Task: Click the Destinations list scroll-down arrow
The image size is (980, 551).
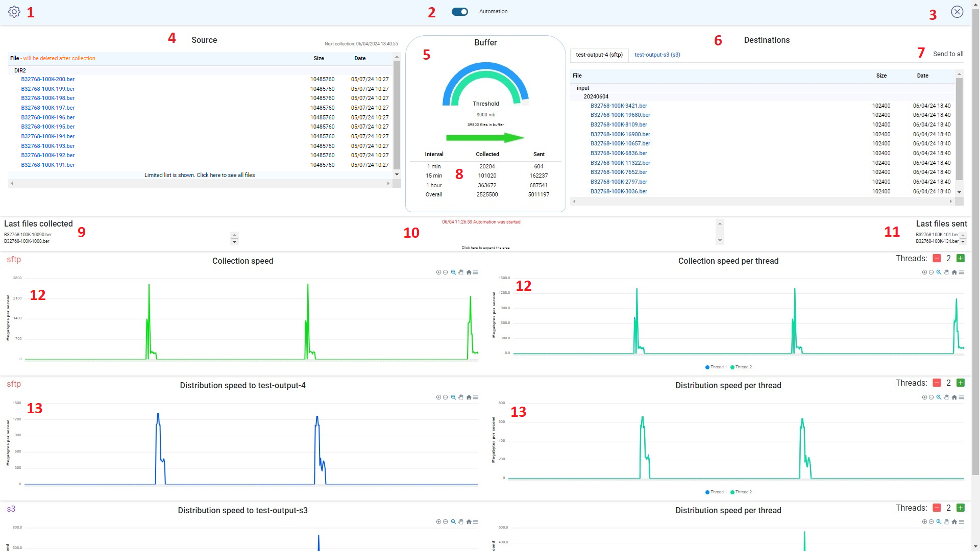Action: (x=960, y=192)
